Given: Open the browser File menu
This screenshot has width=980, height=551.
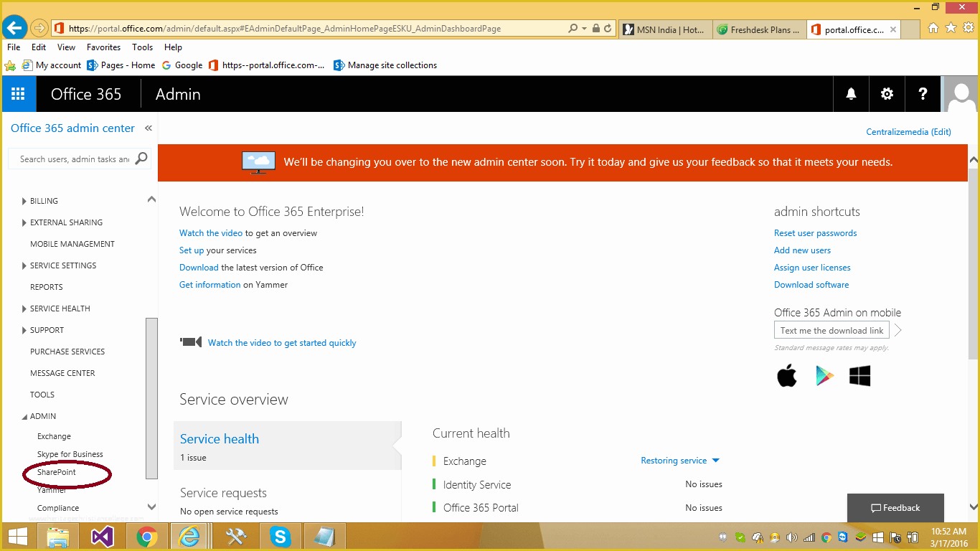Looking at the screenshot, I should pos(14,47).
